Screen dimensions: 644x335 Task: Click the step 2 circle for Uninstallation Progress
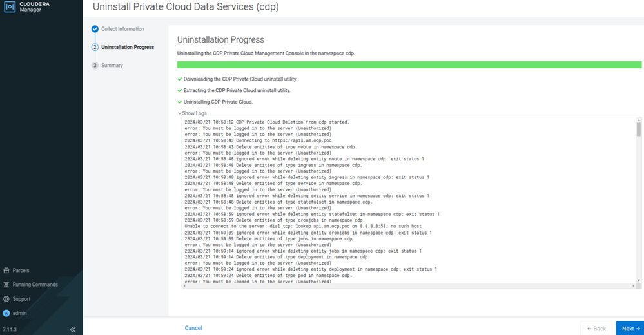pos(95,47)
